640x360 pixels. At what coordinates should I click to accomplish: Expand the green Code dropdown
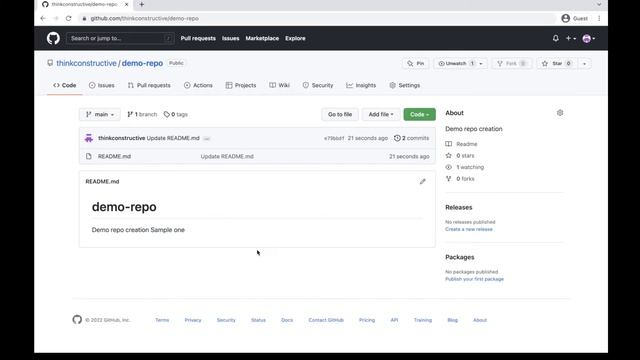click(x=420, y=114)
